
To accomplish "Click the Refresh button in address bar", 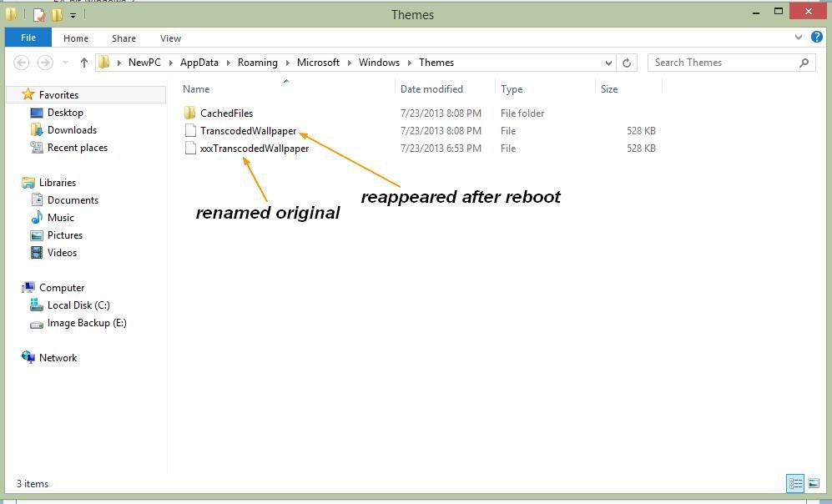I will (627, 63).
